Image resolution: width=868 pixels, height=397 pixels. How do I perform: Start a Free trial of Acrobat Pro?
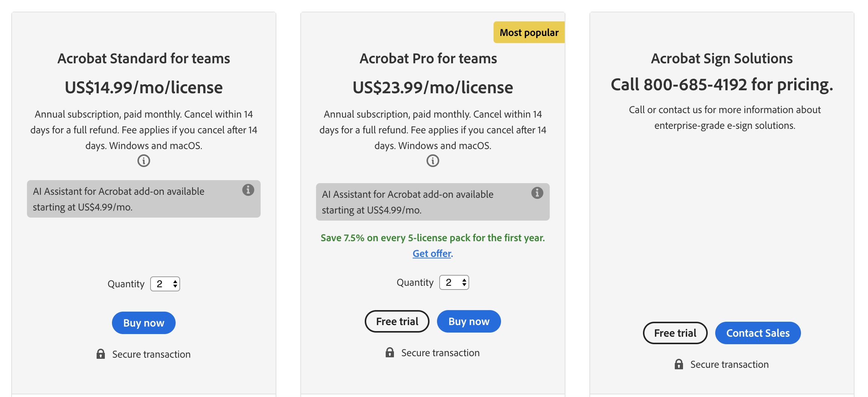click(x=397, y=321)
